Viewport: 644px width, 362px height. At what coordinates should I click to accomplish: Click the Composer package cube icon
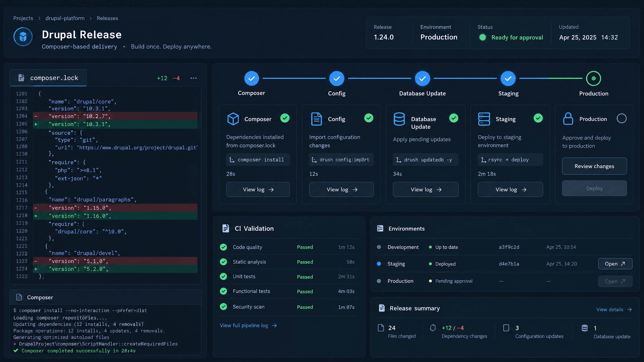pyautogui.click(x=233, y=119)
